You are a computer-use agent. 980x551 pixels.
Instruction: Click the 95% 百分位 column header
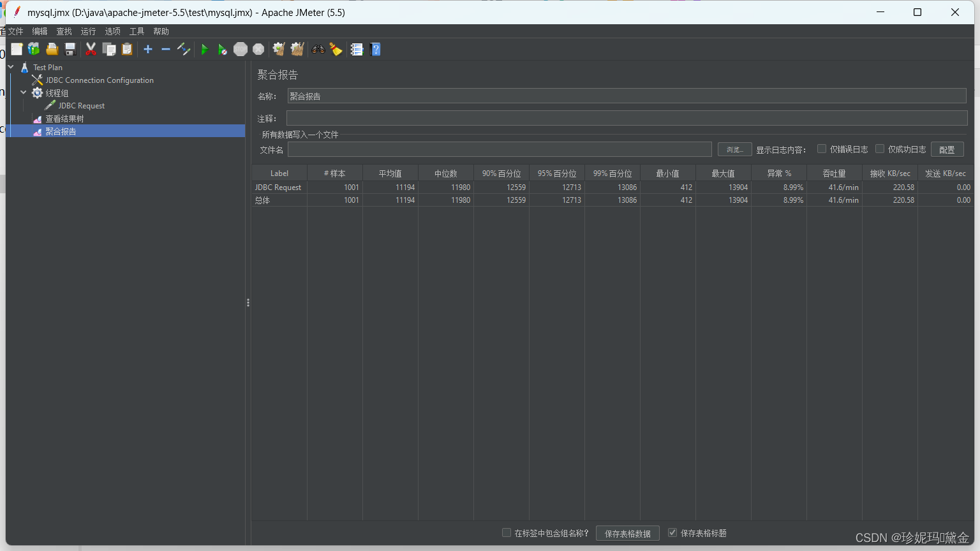coord(557,173)
